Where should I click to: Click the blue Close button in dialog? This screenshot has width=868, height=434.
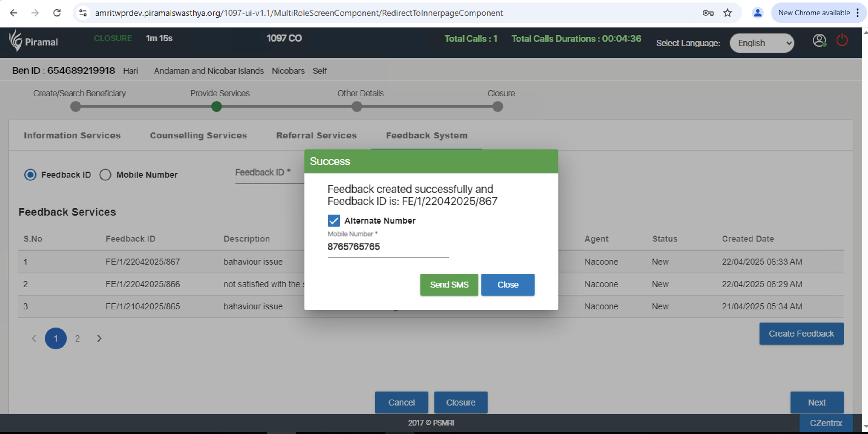507,284
